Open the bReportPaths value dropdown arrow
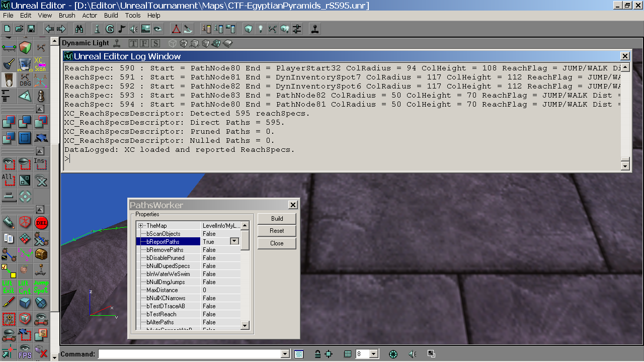This screenshot has width=644, height=362. (x=234, y=241)
